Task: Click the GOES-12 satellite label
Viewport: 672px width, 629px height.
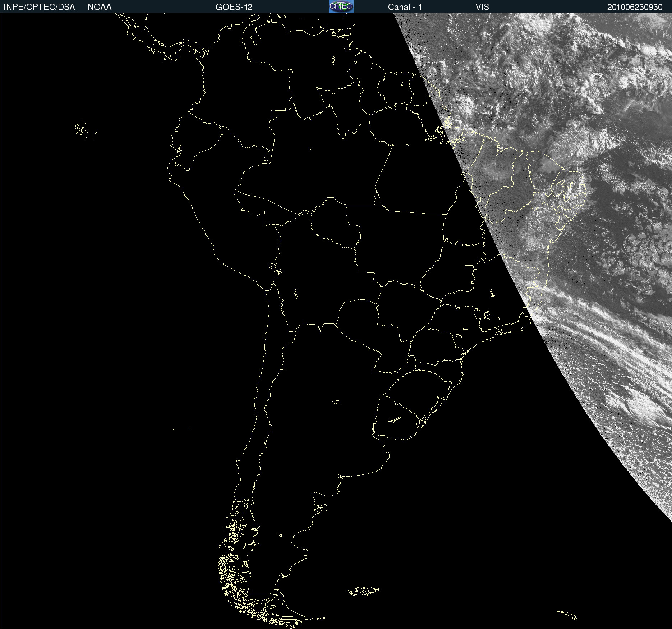Action: coord(234,7)
